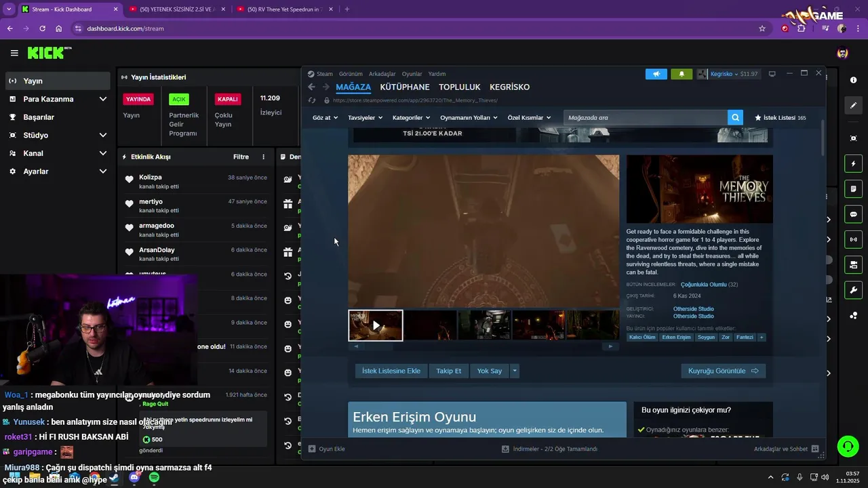Open the KEGRİSKO profile tab

pyautogui.click(x=510, y=87)
